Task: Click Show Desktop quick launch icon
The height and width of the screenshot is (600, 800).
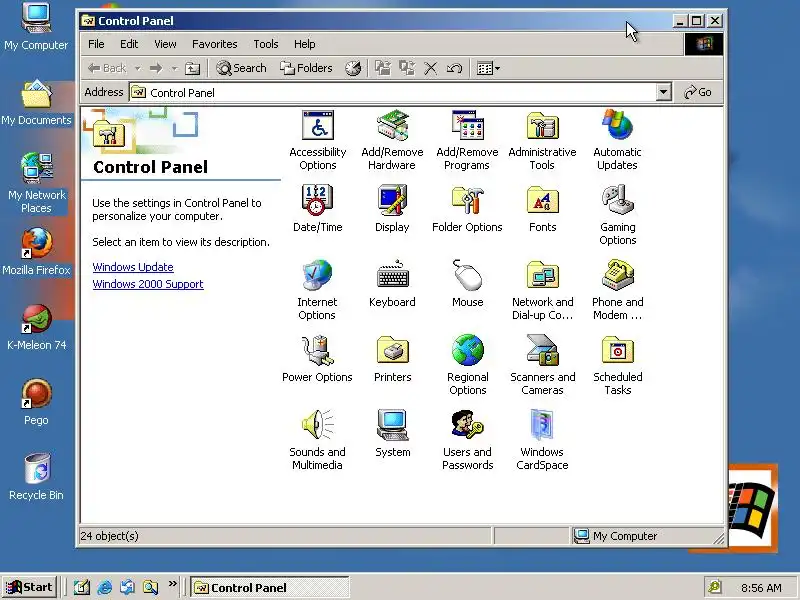Action: tap(82, 587)
